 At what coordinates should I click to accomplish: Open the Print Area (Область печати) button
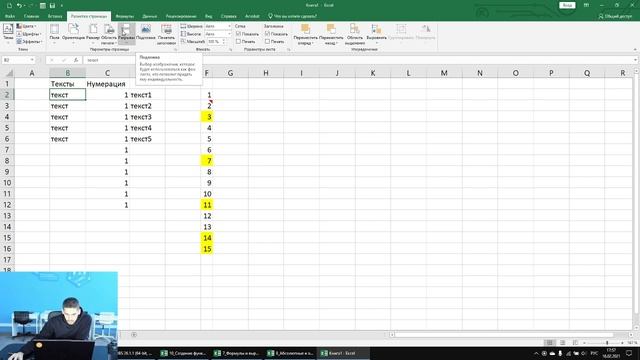point(109,34)
